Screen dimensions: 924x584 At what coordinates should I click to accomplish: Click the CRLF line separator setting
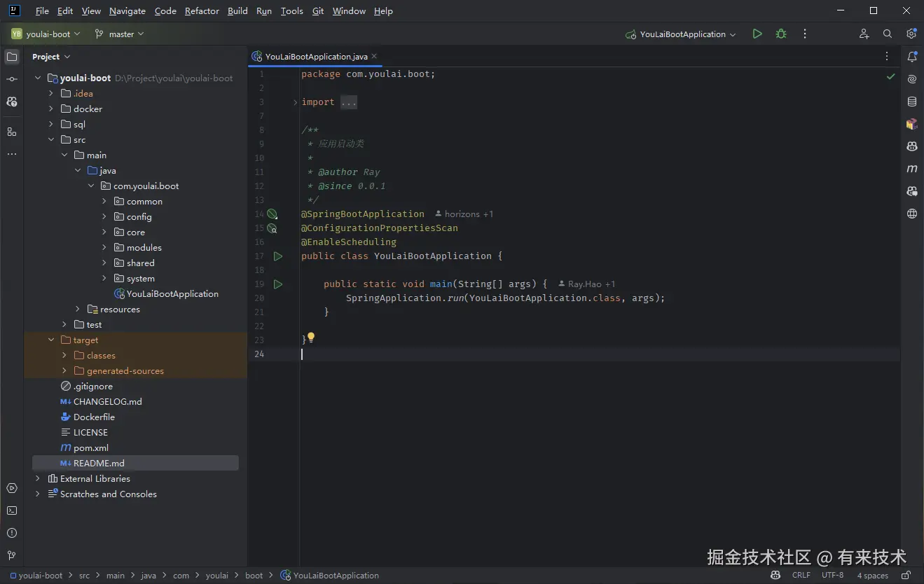click(801, 575)
